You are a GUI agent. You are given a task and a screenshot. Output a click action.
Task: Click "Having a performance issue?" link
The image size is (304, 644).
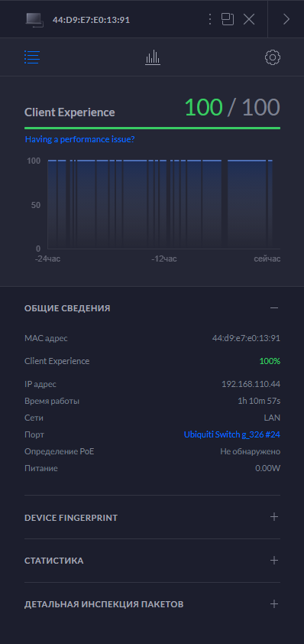pos(79,139)
